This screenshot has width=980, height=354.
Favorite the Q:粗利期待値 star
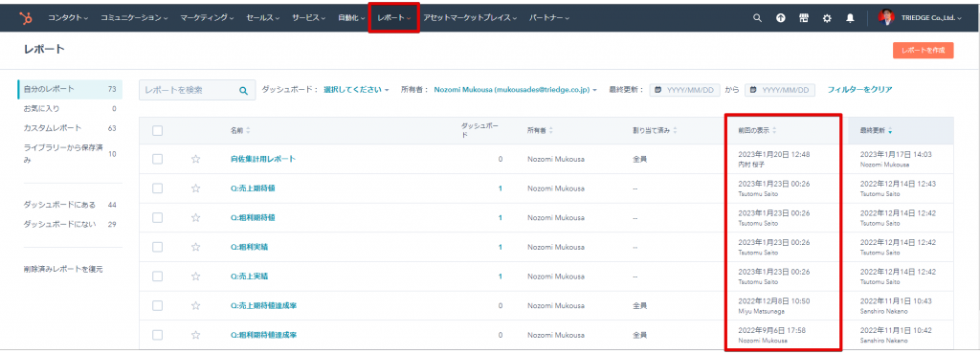(x=195, y=218)
